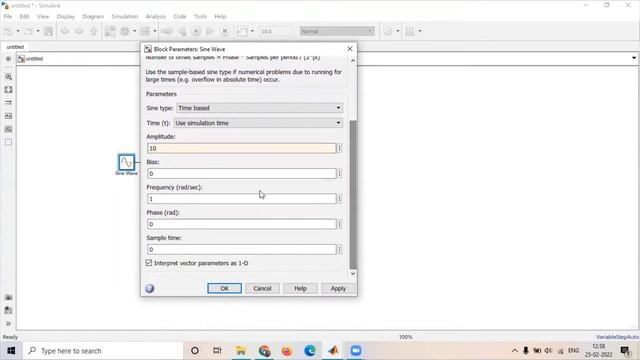Click the Back navigation arrow in toolbar

pyautogui.click(x=64, y=31)
